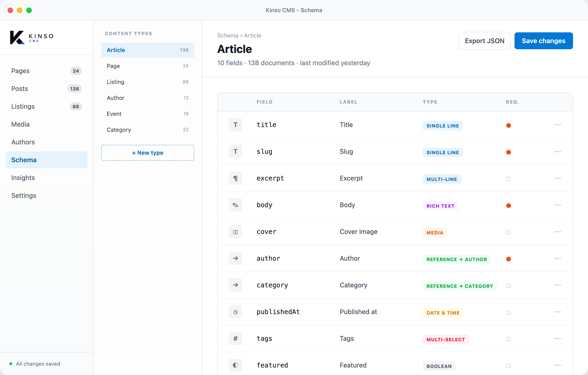The image size is (588, 375).
Task: Toggle required indicator for author field
Action: [x=508, y=259]
